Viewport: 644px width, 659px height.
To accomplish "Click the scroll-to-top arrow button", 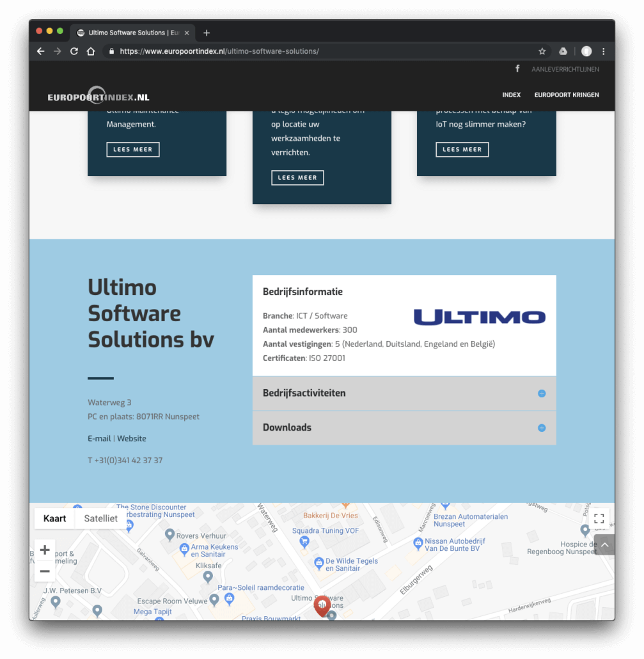I will (x=604, y=545).
